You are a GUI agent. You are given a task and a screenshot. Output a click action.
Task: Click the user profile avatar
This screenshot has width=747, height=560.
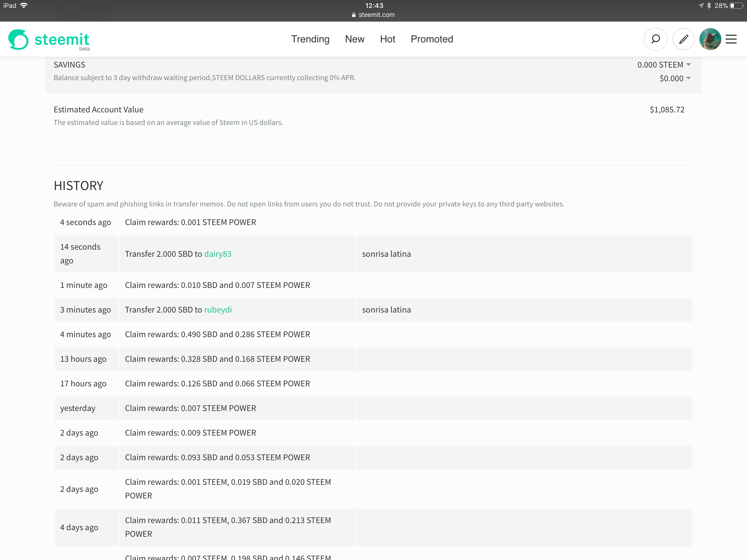710,39
